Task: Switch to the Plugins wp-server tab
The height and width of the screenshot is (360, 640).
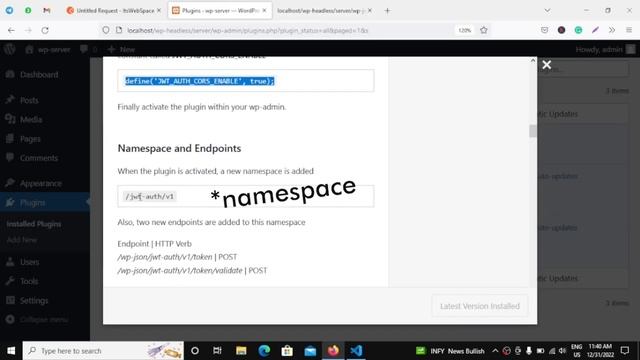Action: [220, 11]
